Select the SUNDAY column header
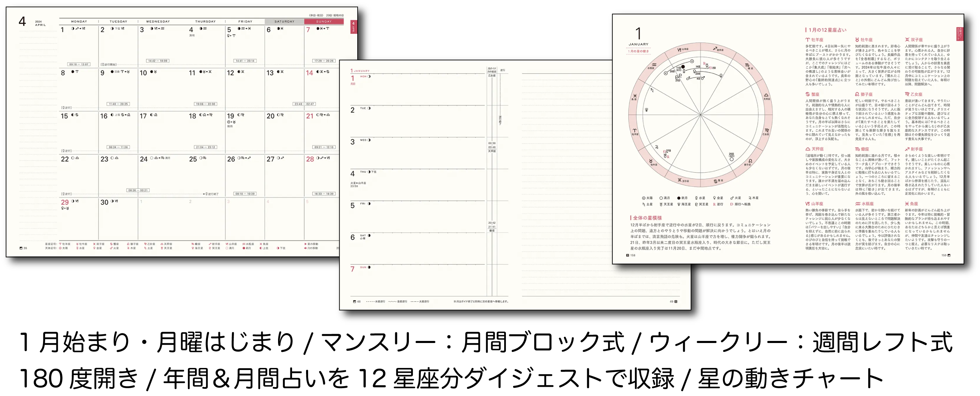 coord(324,22)
